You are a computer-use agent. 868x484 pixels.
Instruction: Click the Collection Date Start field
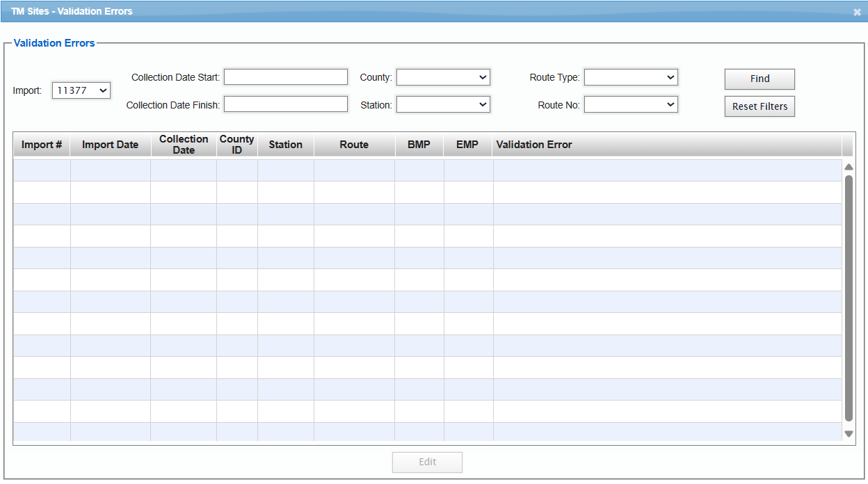285,76
